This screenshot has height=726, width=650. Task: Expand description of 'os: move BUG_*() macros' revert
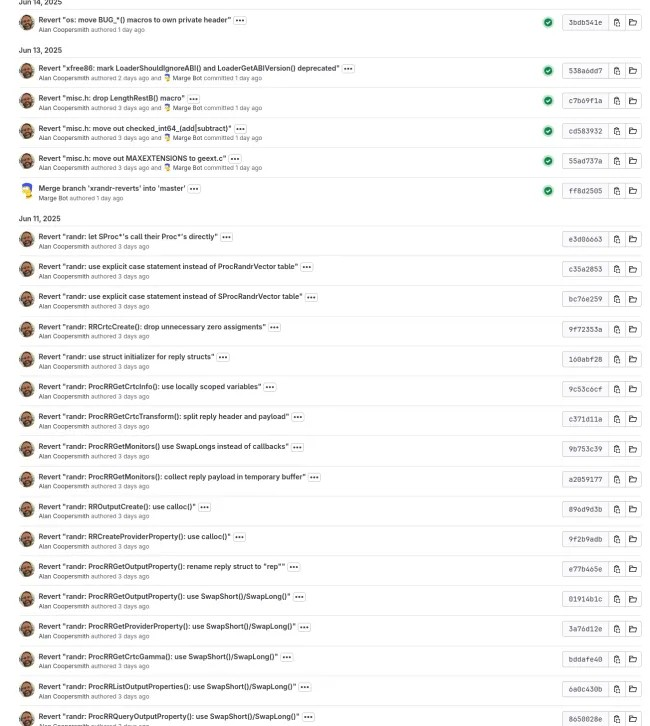pyautogui.click(x=240, y=20)
